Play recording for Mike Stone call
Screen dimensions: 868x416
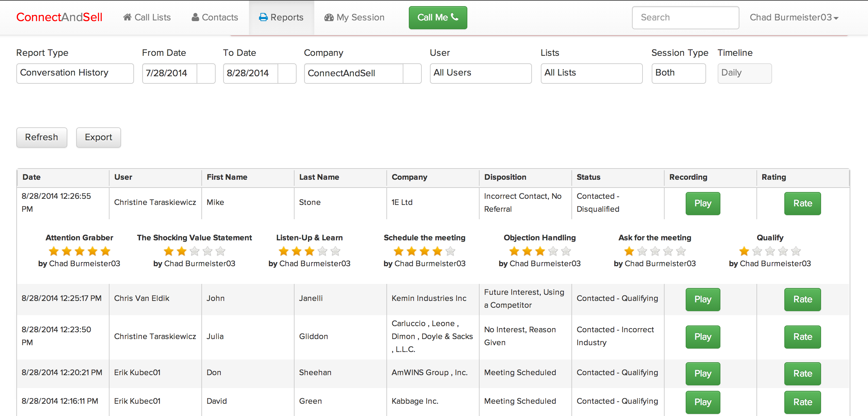click(x=703, y=204)
